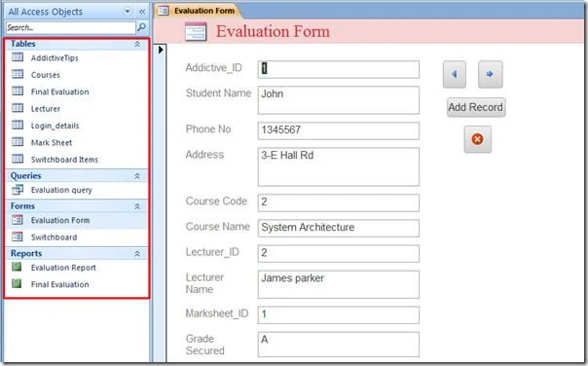
Task: Go to previous record with left arrow button
Action: [454, 74]
